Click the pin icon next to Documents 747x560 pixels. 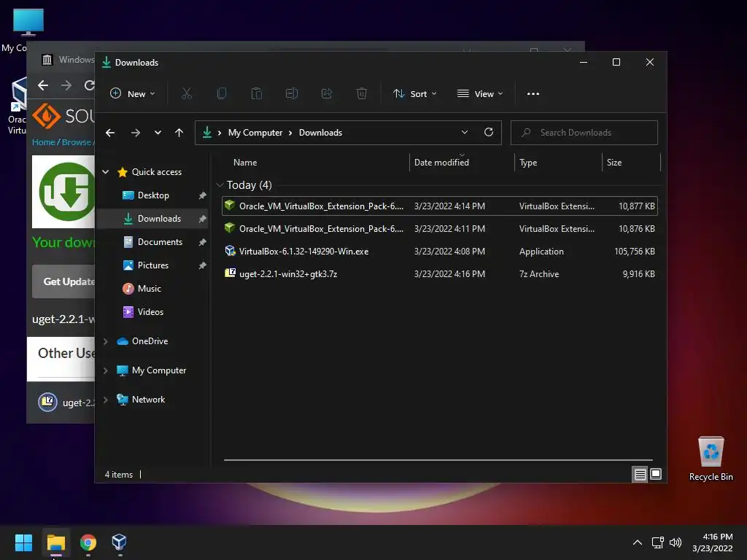pos(203,242)
